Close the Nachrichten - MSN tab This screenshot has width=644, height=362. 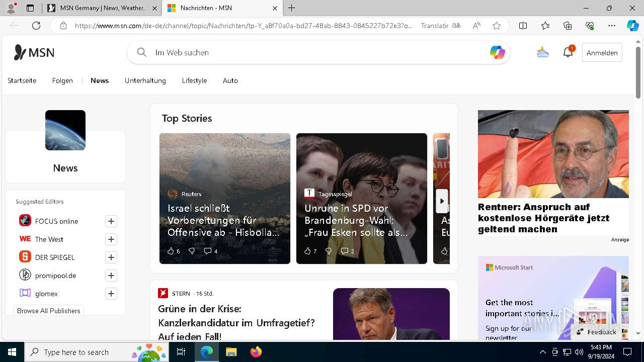click(275, 8)
